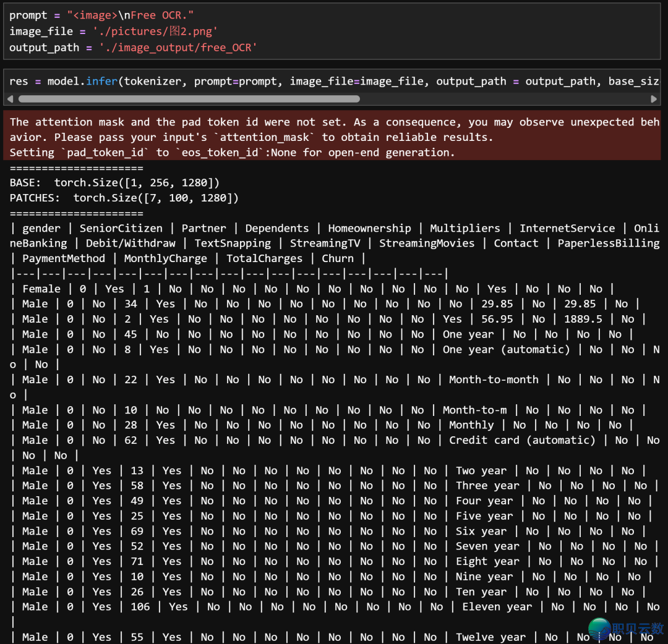This screenshot has height=644, width=668.
Task: Click the horizontal scrollbar thumb in the code cell
Action: pos(189,99)
